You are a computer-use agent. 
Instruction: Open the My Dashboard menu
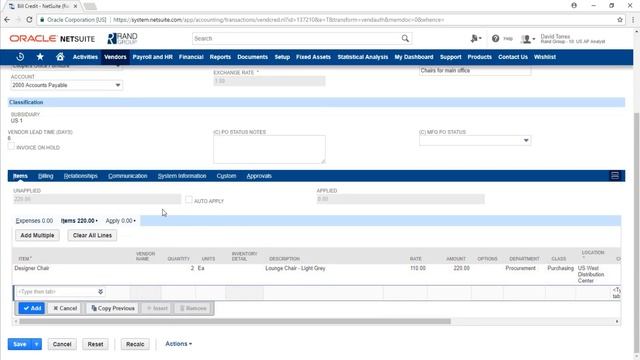pos(413,57)
